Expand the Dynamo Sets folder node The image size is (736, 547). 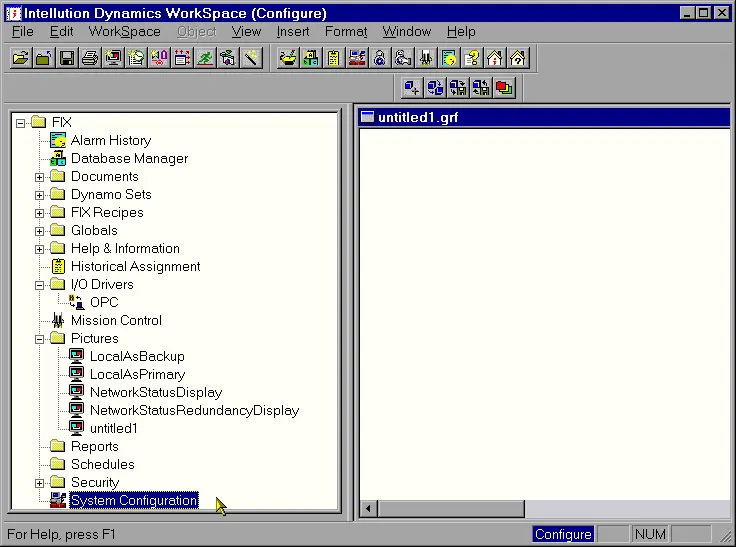pyautogui.click(x=39, y=195)
